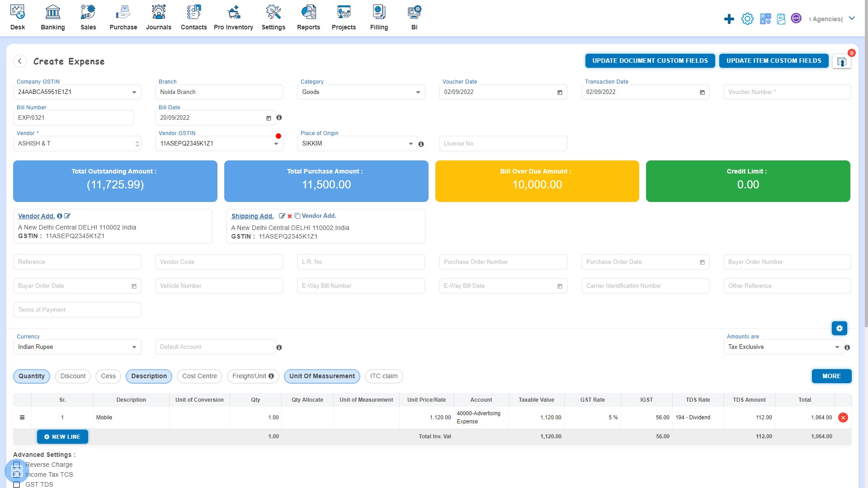Expand the Vendor selector dropdown

(137, 144)
